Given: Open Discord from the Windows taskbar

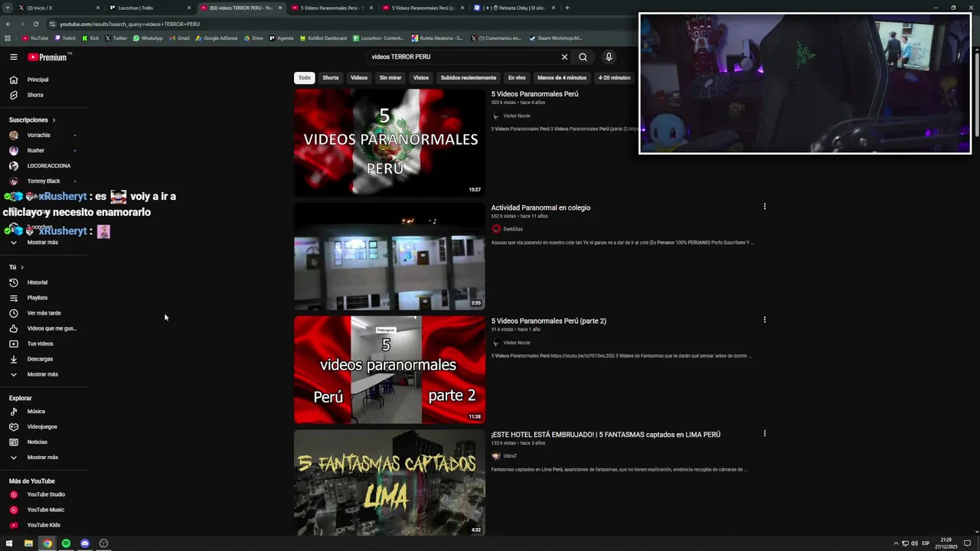Looking at the screenshot, I should pos(85,543).
